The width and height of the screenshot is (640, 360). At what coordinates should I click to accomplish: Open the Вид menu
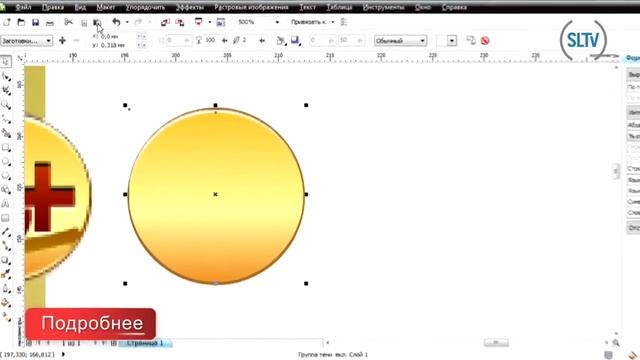pyautogui.click(x=80, y=7)
